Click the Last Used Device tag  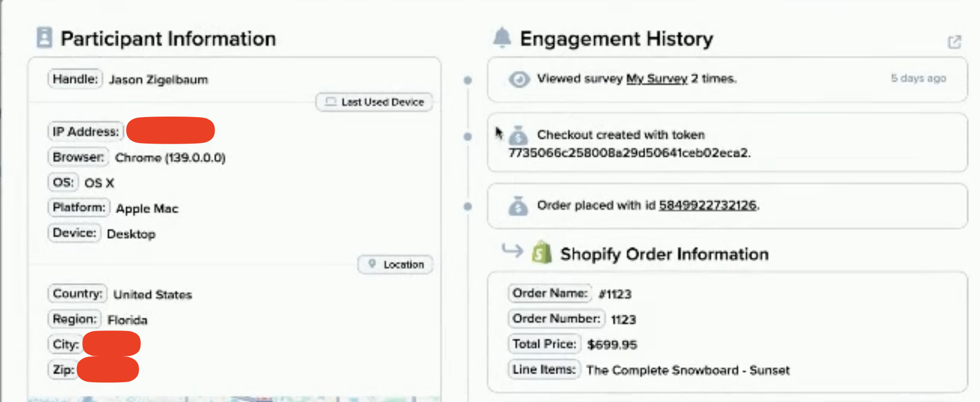click(375, 102)
